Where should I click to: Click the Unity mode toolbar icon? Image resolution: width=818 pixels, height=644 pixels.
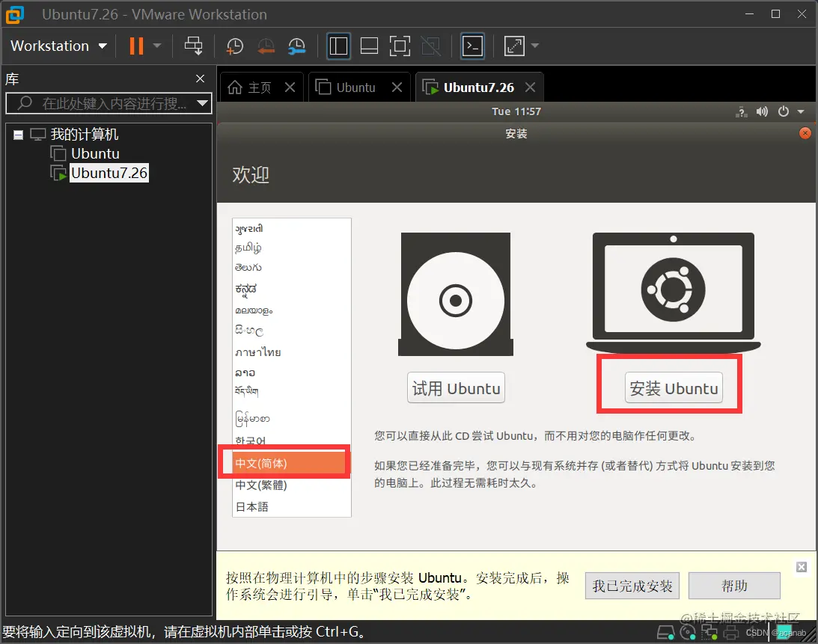tap(430, 46)
